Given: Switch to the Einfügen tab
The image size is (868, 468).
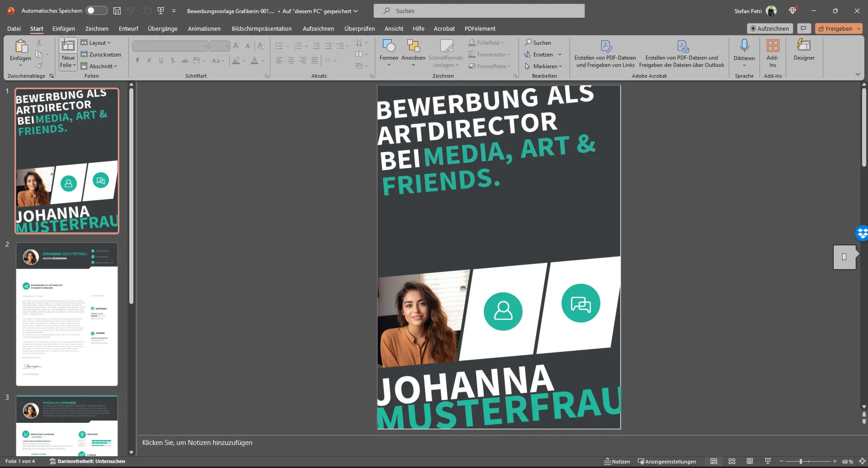Looking at the screenshot, I should pyautogui.click(x=64, y=28).
